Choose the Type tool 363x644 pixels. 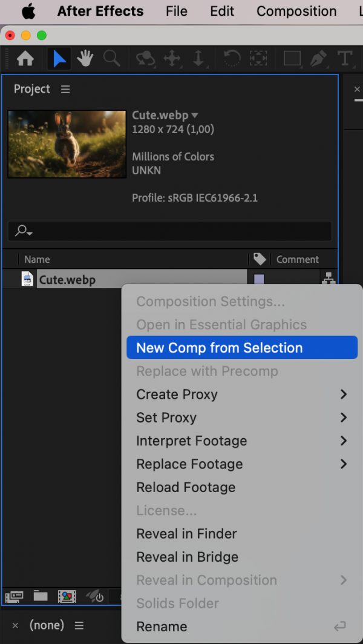[345, 58]
